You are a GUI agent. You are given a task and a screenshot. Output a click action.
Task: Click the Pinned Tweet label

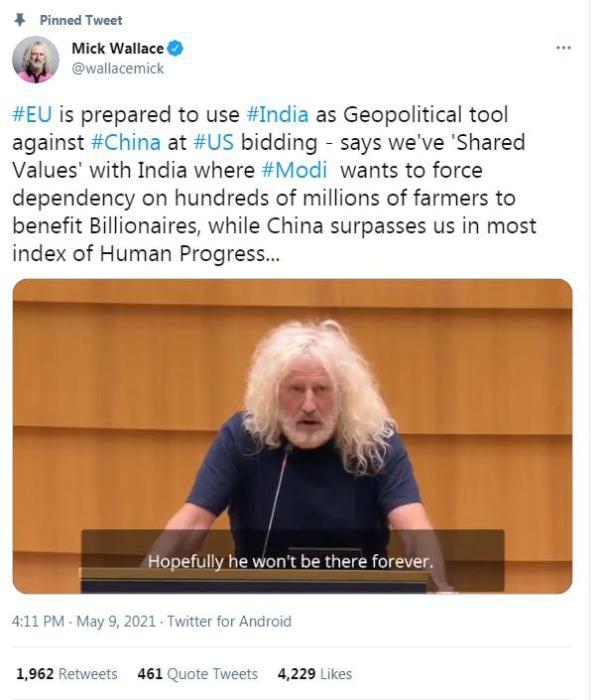(81, 20)
